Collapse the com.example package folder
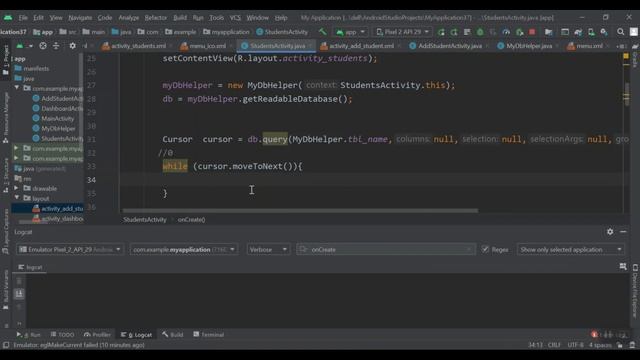 [17, 88]
